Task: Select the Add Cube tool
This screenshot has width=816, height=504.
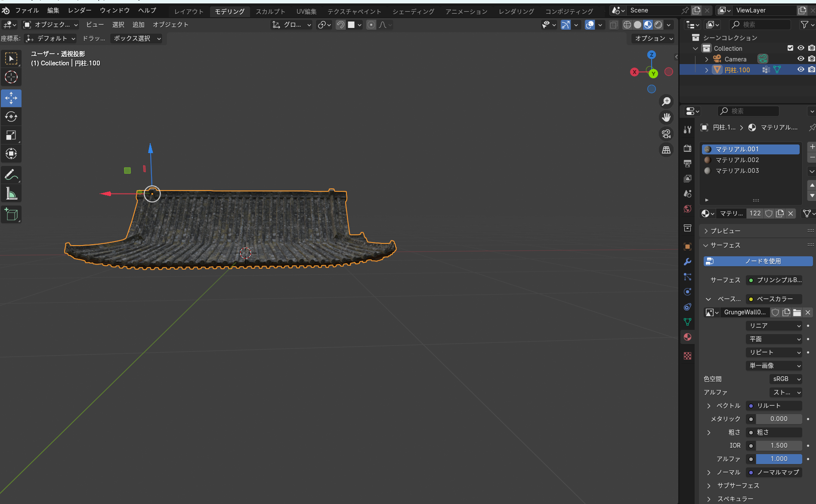Action: coord(11,214)
